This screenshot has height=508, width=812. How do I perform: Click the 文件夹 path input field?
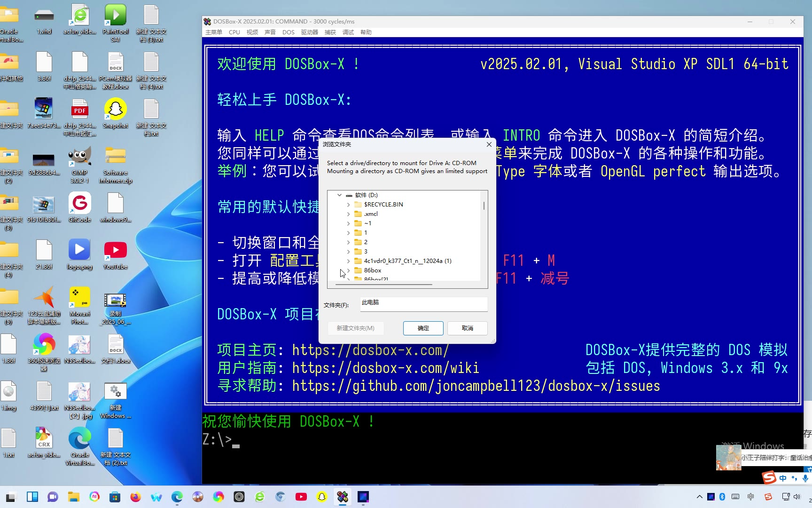point(424,303)
